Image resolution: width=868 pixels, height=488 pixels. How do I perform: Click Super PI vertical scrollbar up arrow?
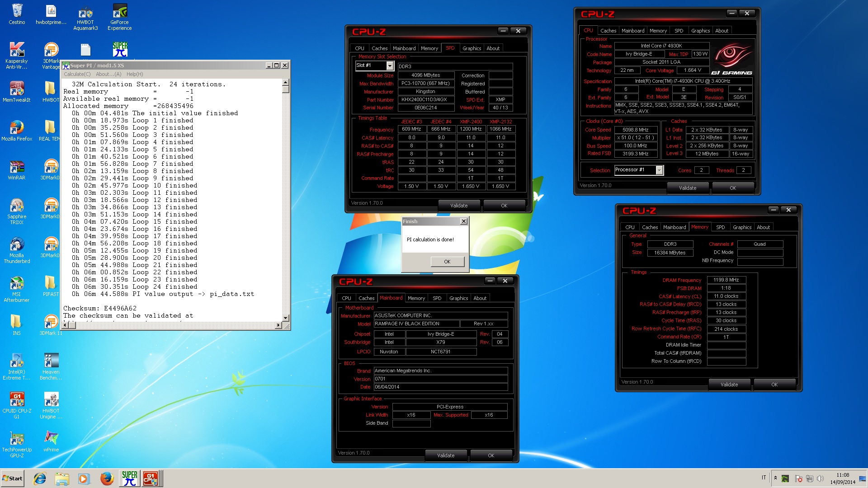click(286, 82)
